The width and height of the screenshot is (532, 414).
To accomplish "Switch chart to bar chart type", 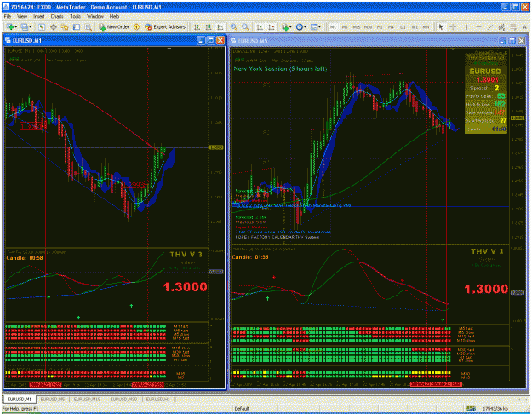I will pyautogui.click(x=197, y=26).
